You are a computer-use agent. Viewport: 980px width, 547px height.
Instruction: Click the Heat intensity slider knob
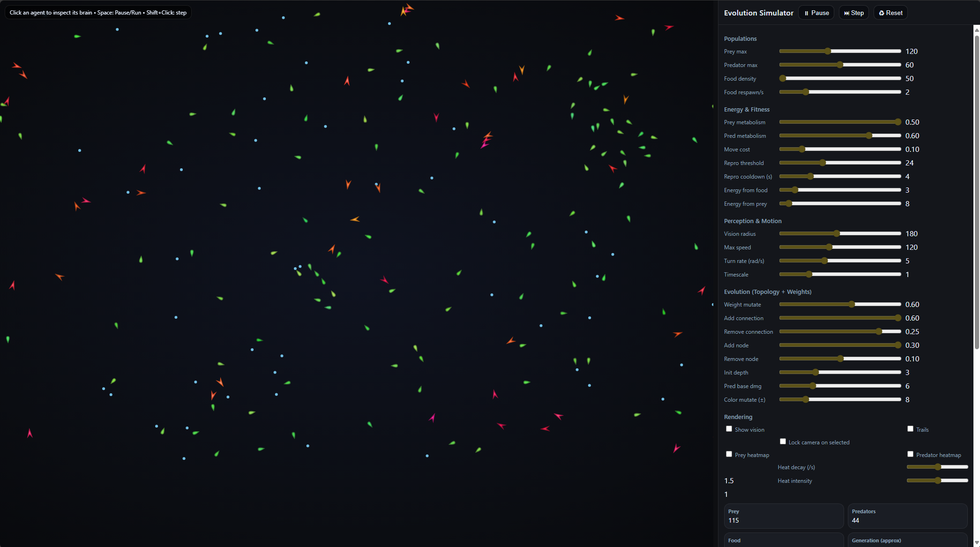tap(938, 480)
